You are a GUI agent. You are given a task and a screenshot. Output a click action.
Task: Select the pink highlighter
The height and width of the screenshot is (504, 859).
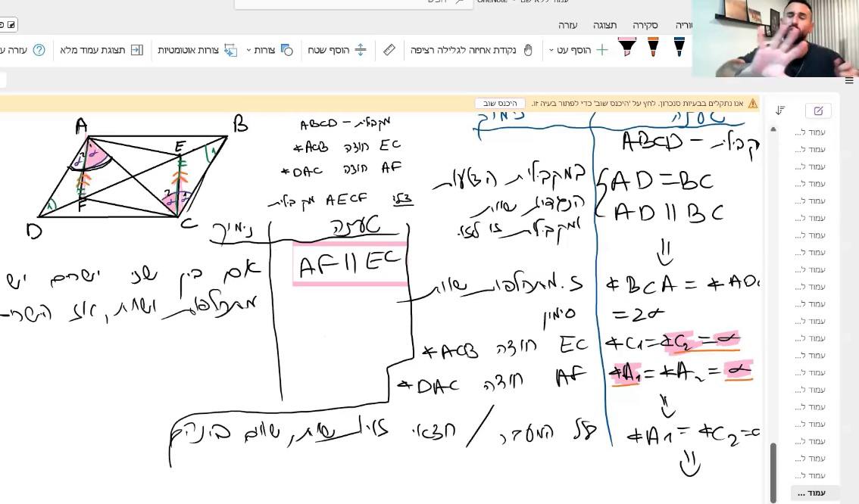(x=626, y=48)
